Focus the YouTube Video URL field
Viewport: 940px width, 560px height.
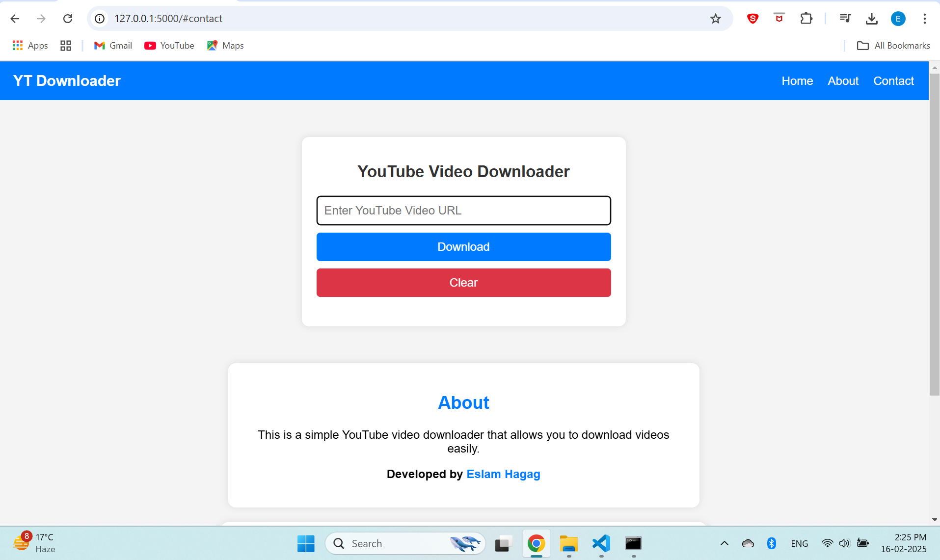(463, 211)
